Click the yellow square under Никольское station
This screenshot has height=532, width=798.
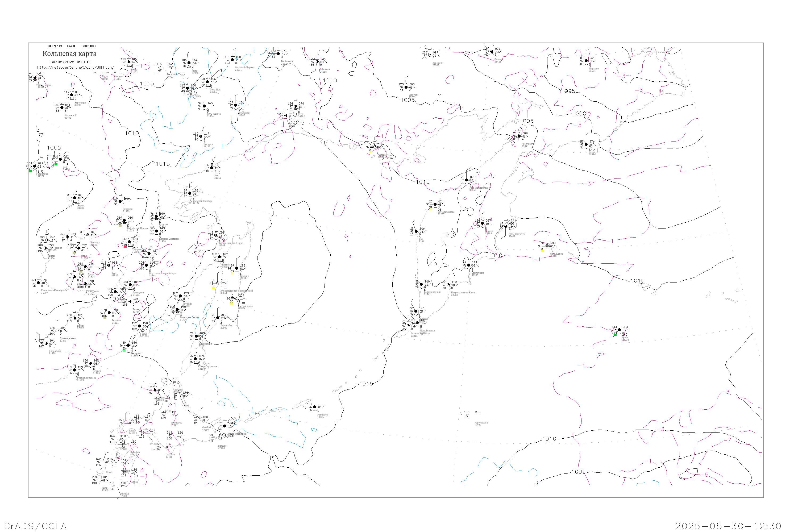543,251
